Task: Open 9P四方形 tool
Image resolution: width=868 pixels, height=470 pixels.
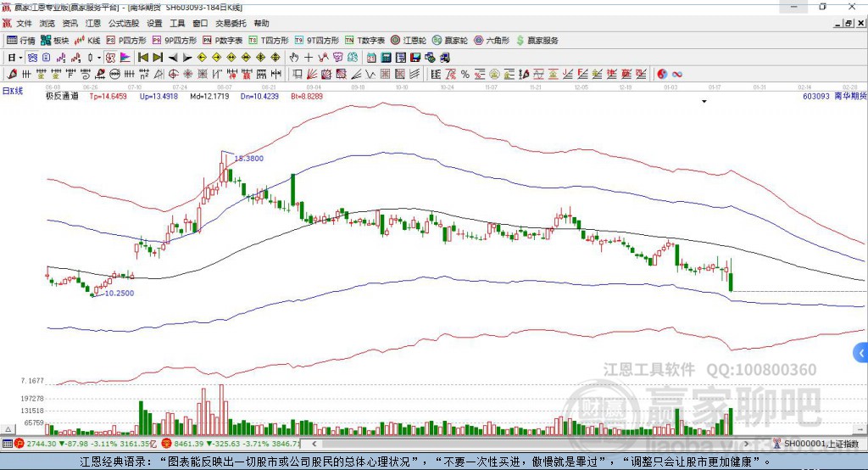Action: point(175,41)
